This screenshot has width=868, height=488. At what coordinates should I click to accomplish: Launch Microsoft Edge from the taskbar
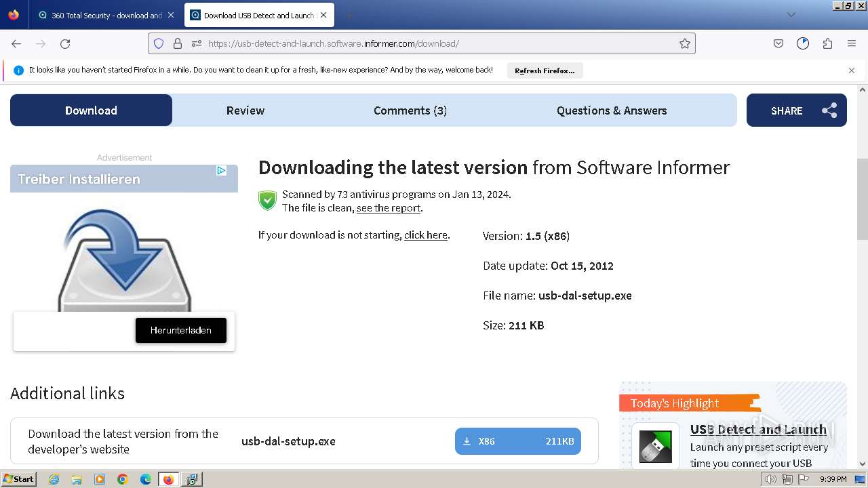point(146,479)
